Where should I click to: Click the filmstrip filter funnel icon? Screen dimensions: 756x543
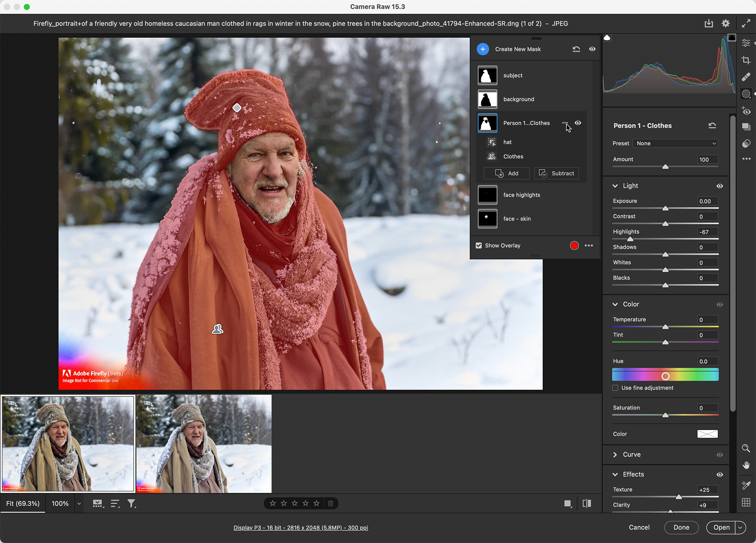132,504
